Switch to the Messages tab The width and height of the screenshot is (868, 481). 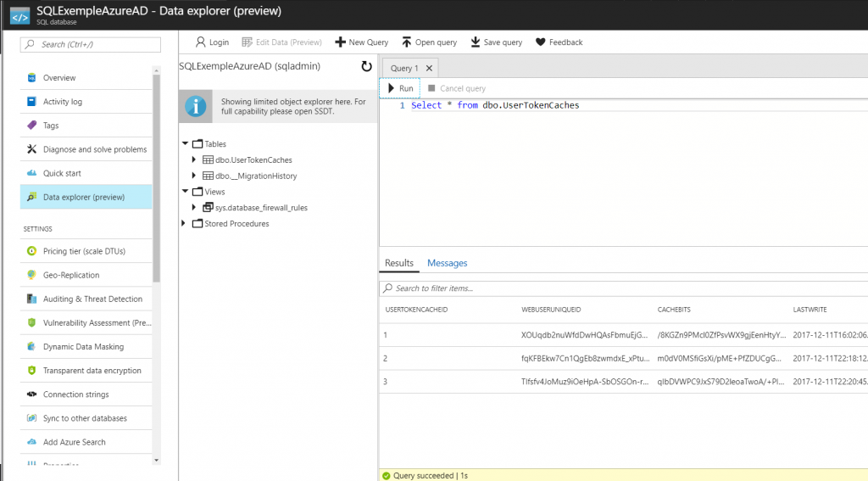448,263
